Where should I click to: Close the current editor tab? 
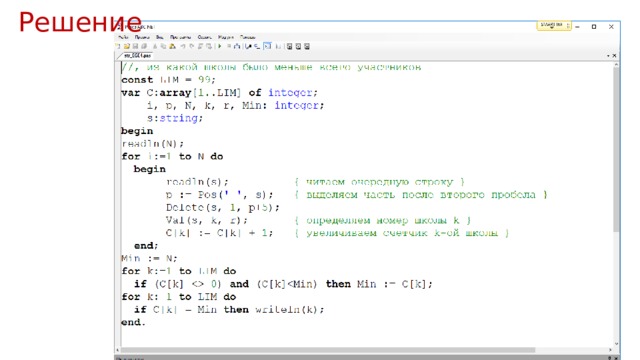click(x=614, y=56)
